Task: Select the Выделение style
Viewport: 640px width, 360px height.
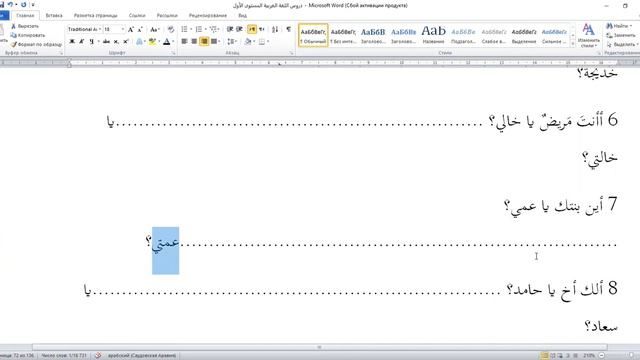Action: (x=524, y=35)
